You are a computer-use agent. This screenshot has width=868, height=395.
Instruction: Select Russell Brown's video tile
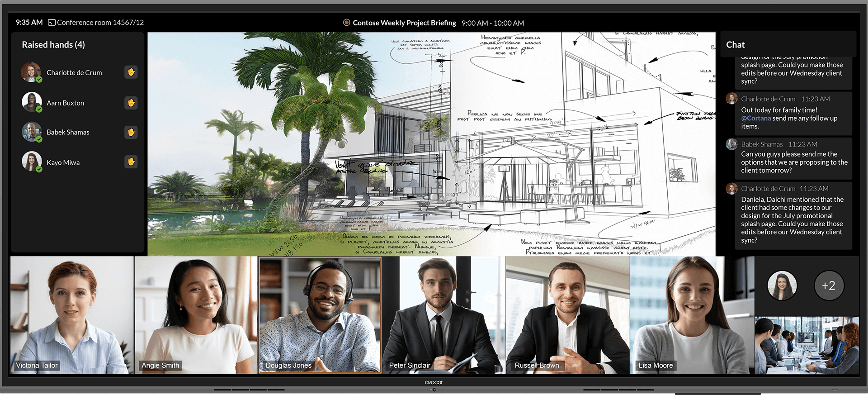point(568,315)
